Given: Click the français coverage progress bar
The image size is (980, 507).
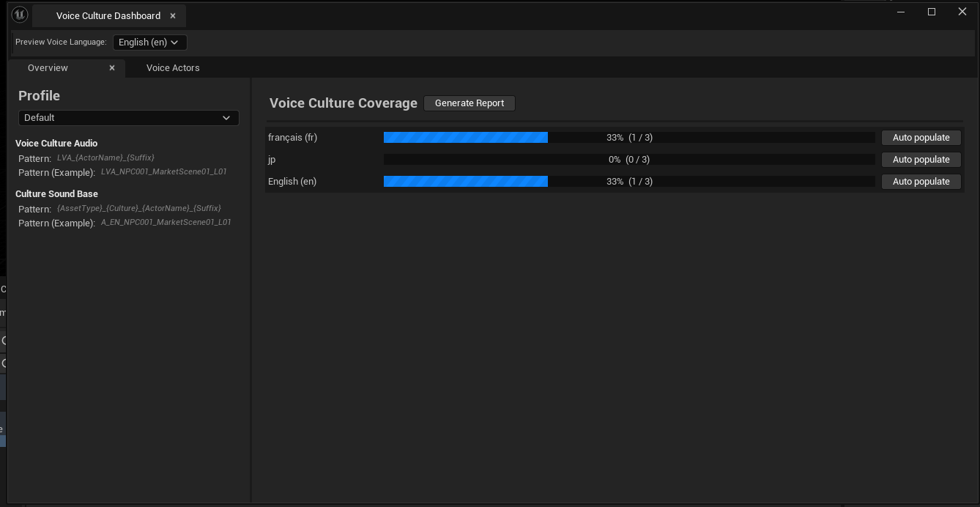Looking at the screenshot, I should (x=628, y=138).
